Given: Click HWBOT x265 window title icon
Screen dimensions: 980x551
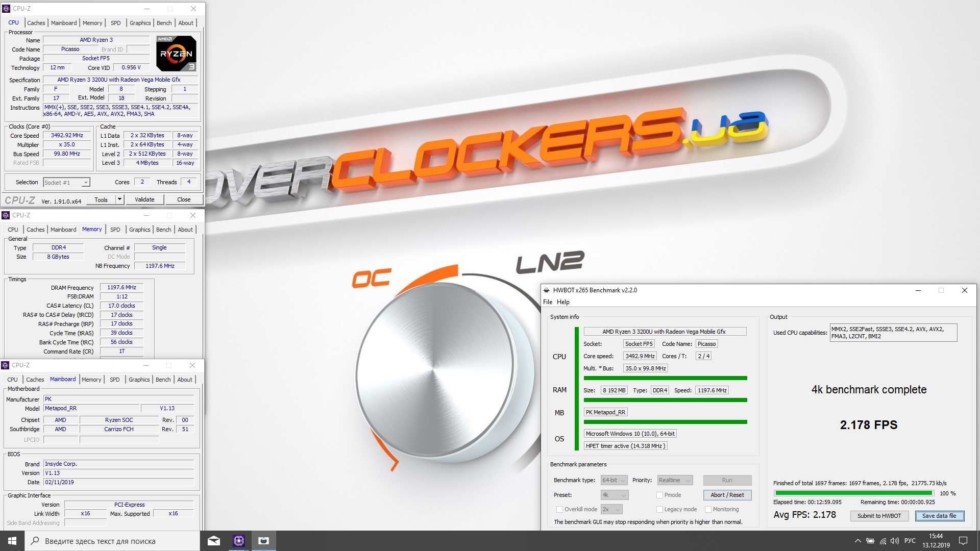Looking at the screenshot, I should pyautogui.click(x=547, y=290).
